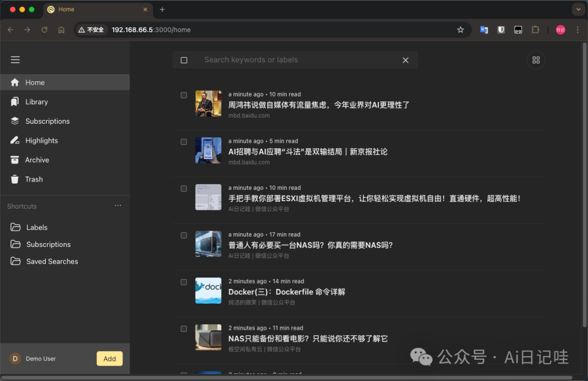Click thumbnail of 周鸿祎 article
Viewport: 588px width, 381px height.
click(208, 104)
